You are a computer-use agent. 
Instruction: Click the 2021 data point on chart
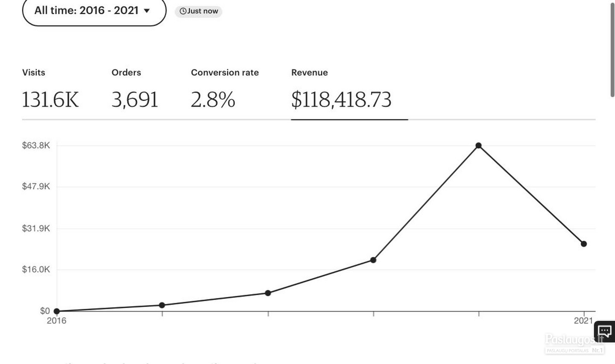tap(584, 244)
